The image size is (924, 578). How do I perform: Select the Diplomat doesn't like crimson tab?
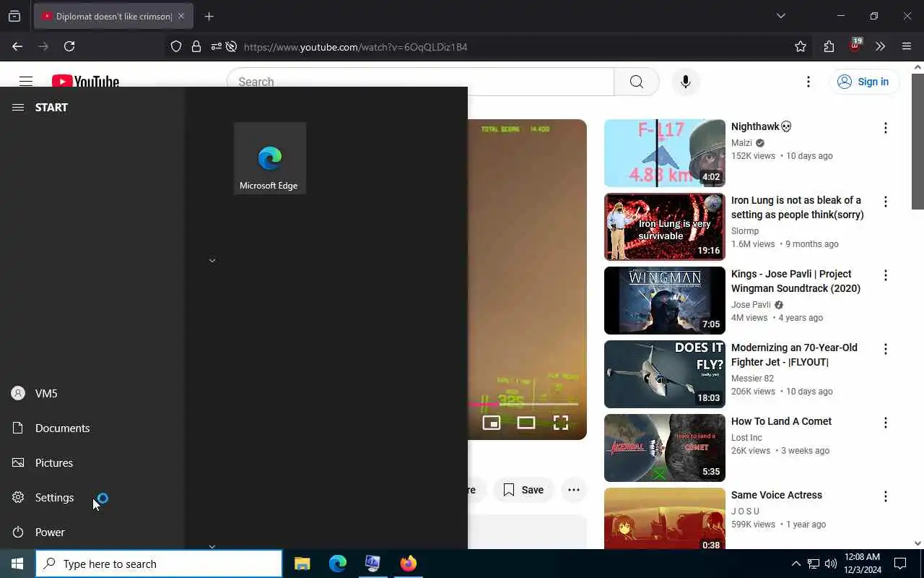point(113,16)
